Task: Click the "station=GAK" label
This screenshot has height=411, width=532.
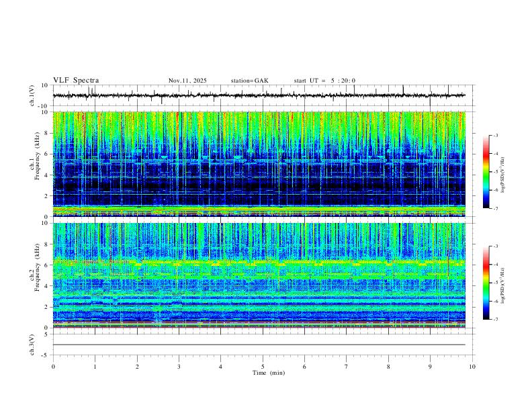Action: [250, 81]
